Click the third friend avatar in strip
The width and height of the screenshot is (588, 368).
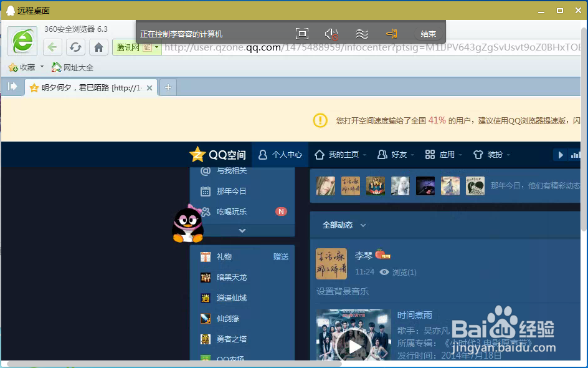[x=376, y=186]
